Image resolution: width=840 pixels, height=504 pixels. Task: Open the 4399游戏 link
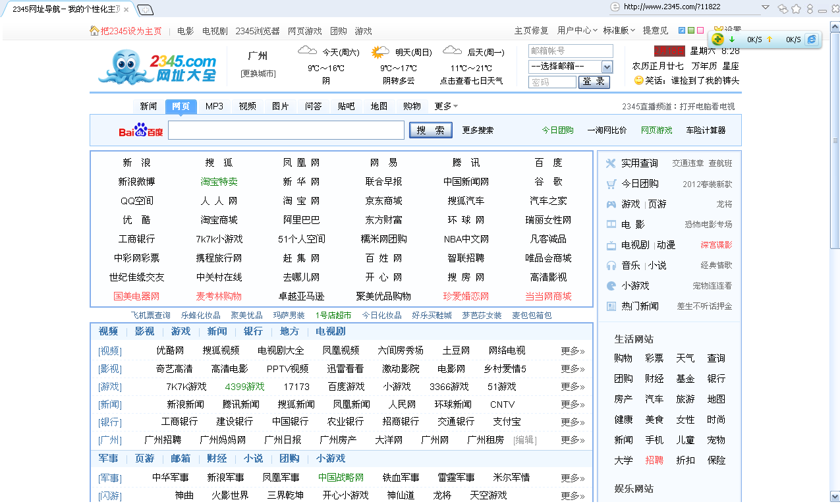tap(244, 387)
